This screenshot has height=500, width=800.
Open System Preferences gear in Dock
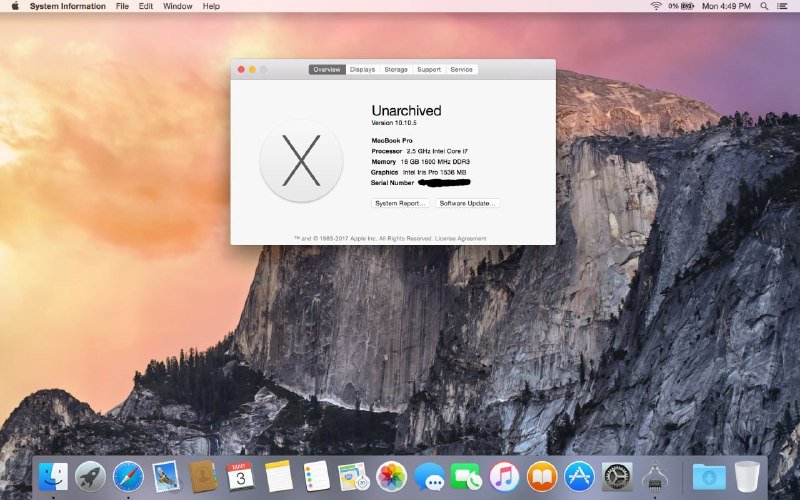[x=617, y=477]
